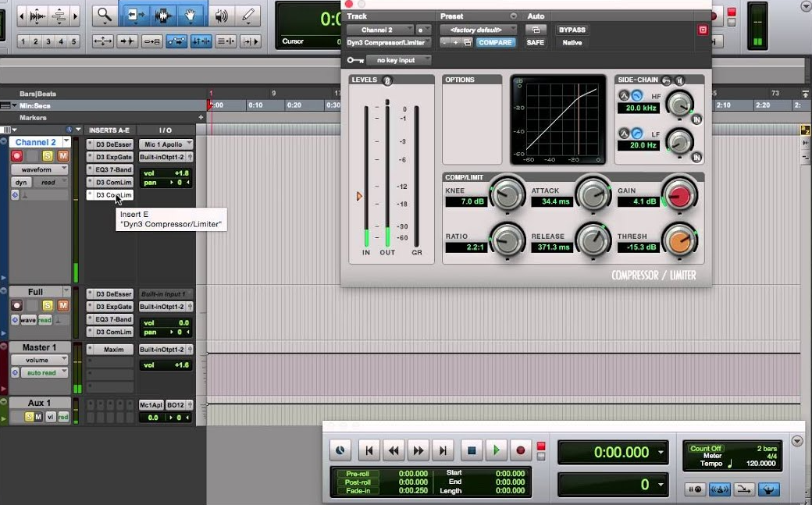Solo the Channel 2 track

(48, 156)
